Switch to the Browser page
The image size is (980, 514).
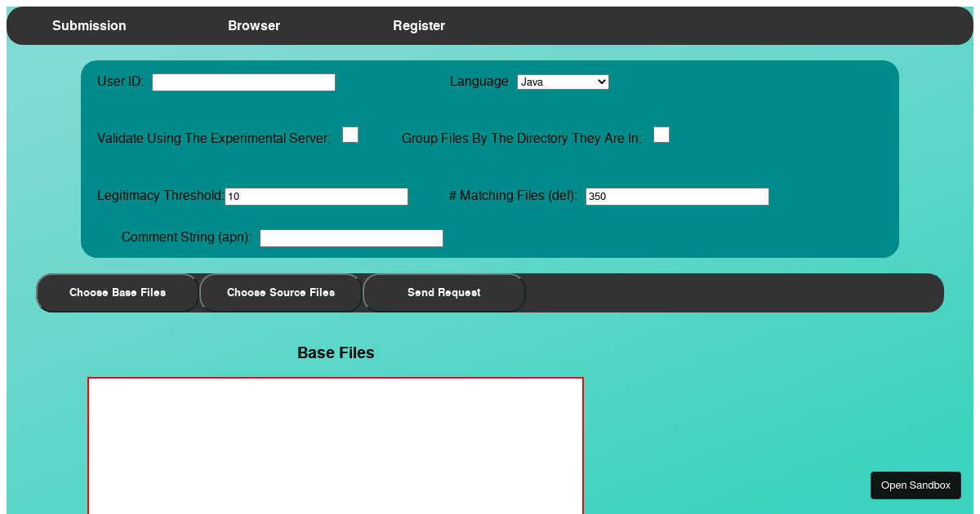(x=254, y=25)
